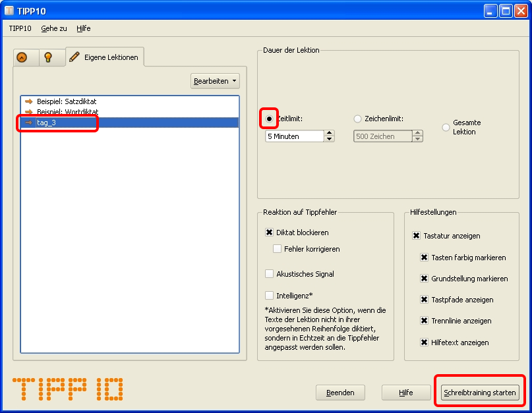Open the Bearbeiten dropdown button
532x413 pixels.
click(x=215, y=81)
